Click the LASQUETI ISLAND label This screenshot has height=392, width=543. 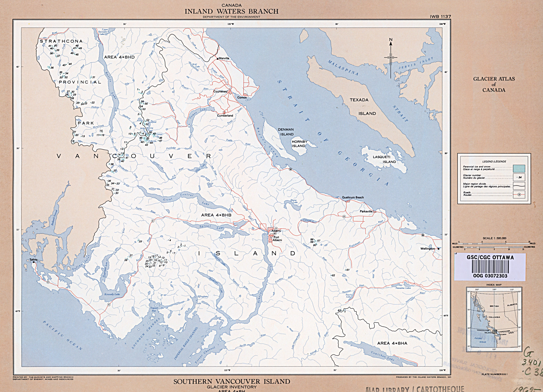(x=385, y=159)
